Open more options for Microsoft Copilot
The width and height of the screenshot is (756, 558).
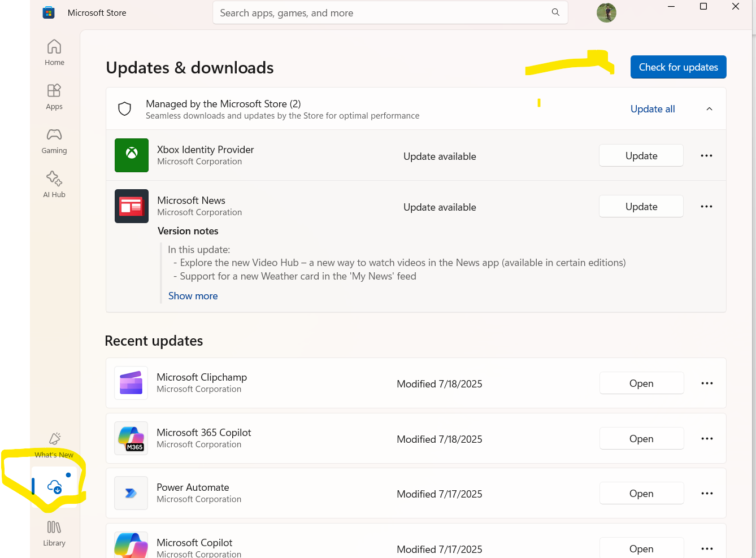[x=707, y=548]
